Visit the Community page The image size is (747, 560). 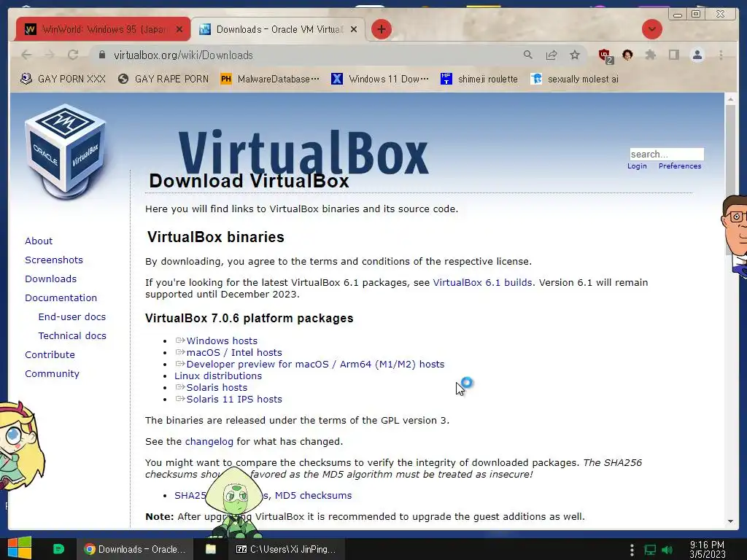(x=52, y=374)
